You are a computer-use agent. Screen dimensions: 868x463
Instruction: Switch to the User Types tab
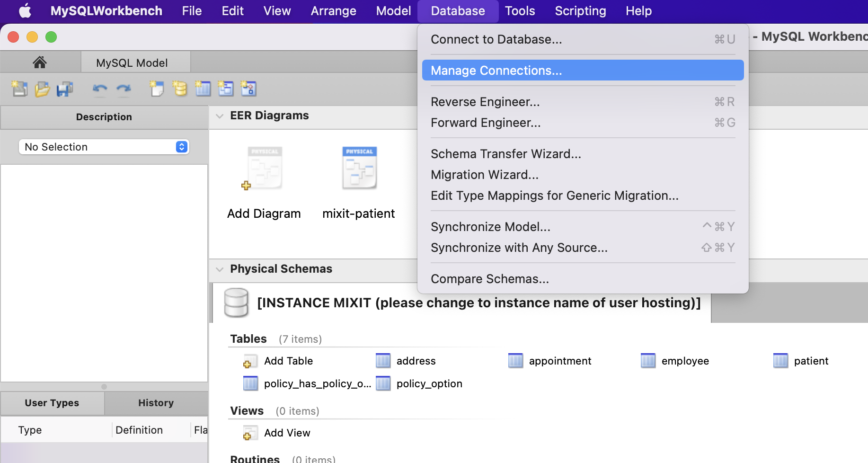click(x=52, y=403)
